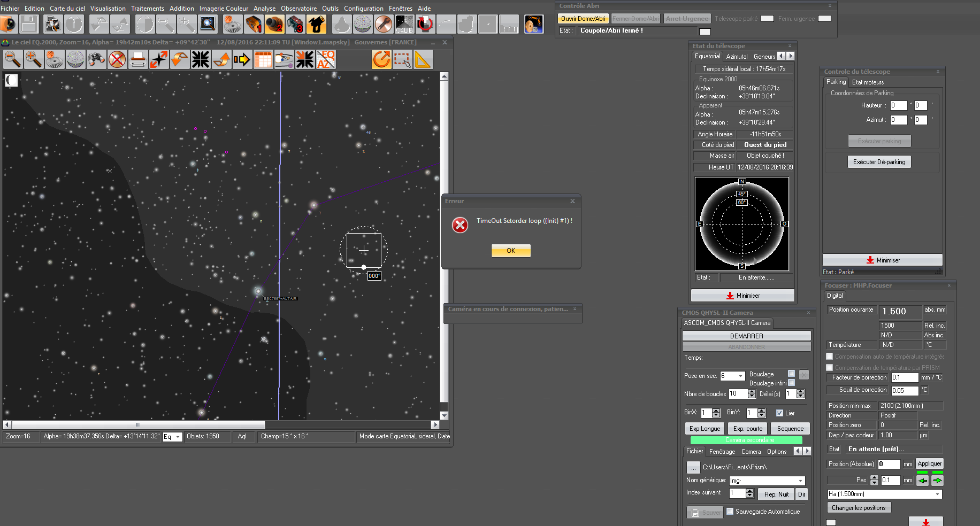The image size is (980, 526).
Task: Switch to the Azimutal tab
Action: 737,57
